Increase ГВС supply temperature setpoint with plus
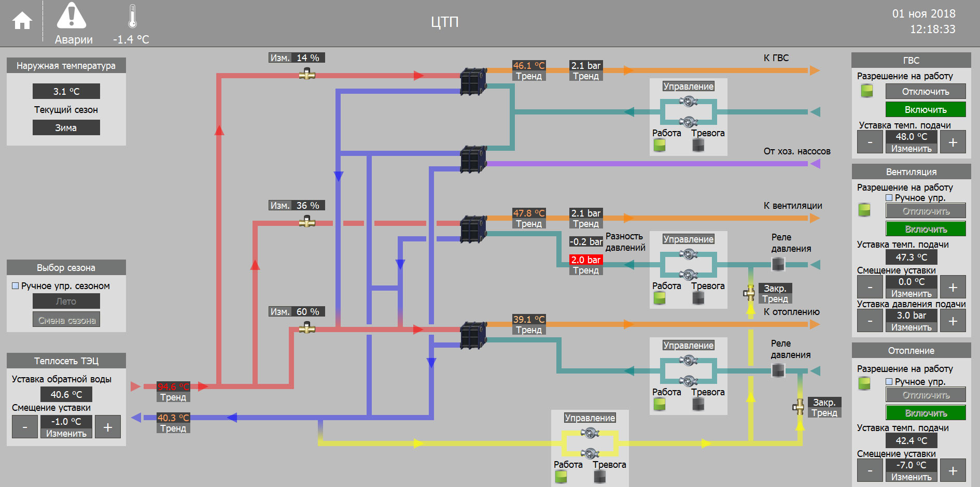Image resolution: width=980 pixels, height=487 pixels. point(953,142)
